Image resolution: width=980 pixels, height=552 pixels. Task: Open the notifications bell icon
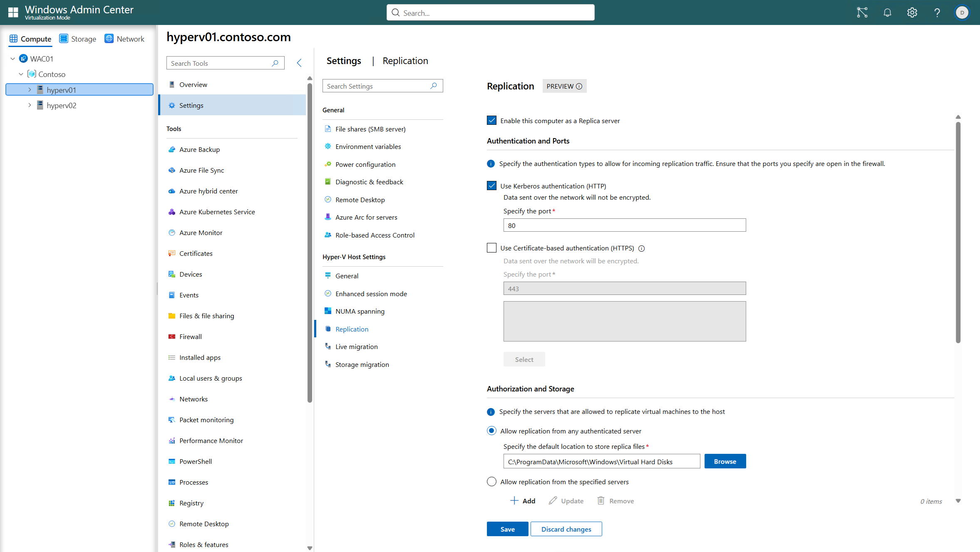(x=887, y=12)
